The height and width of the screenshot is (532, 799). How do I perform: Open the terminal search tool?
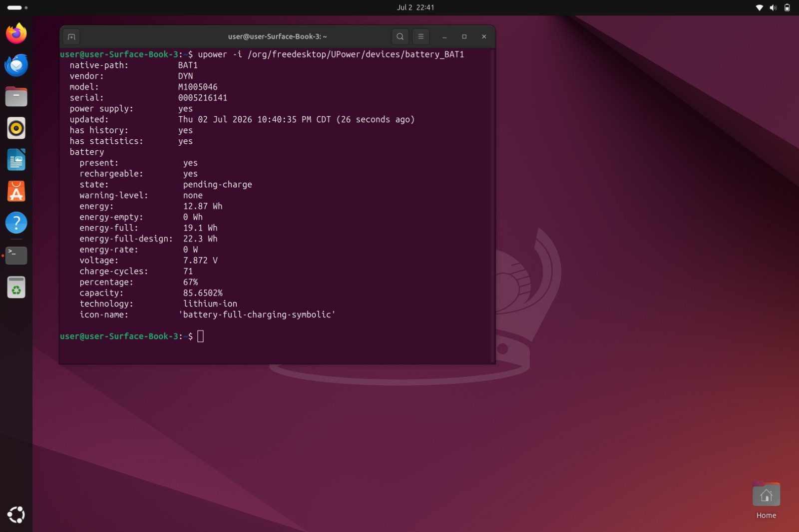pyautogui.click(x=400, y=36)
